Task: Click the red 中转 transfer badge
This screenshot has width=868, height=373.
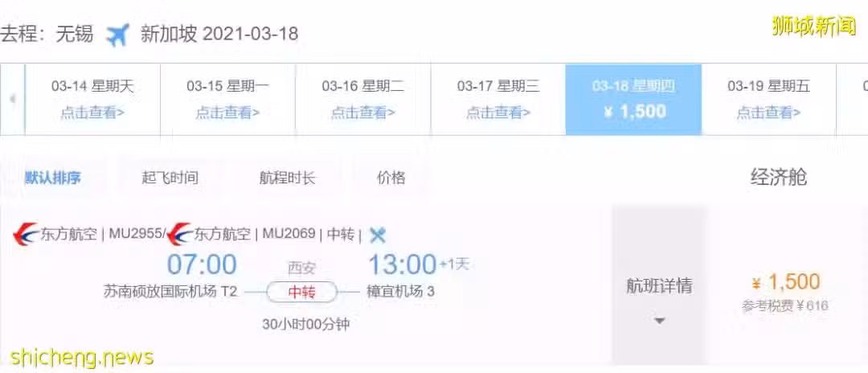Action: [301, 292]
